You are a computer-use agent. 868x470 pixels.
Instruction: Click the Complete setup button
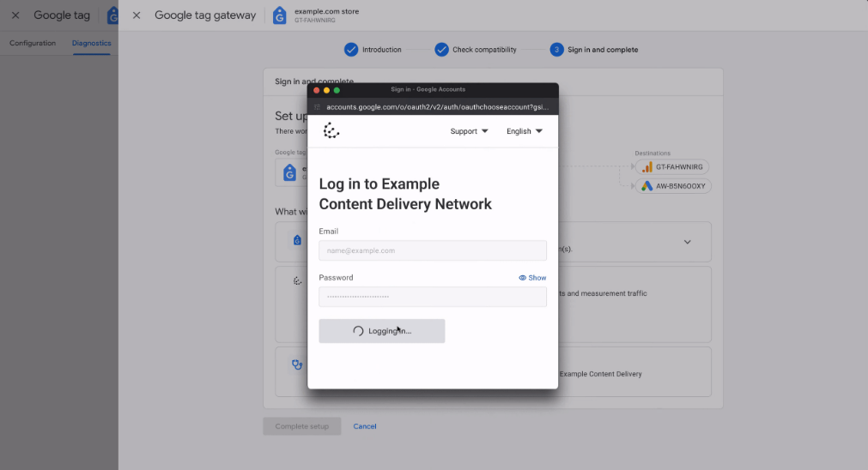pyautogui.click(x=301, y=426)
